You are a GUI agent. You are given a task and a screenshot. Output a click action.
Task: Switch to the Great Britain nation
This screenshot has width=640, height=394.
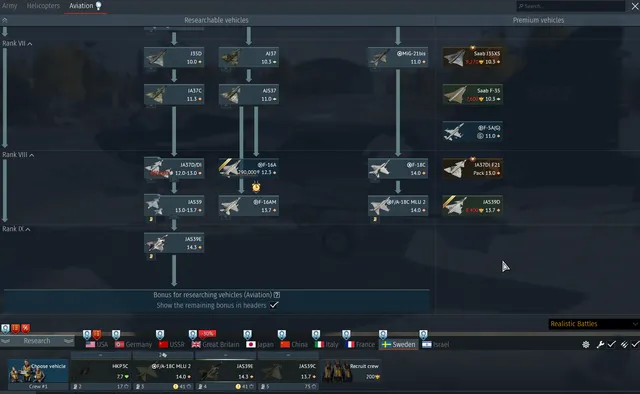tap(216, 345)
